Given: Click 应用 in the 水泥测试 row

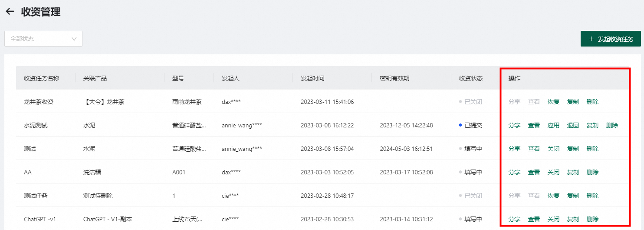Looking at the screenshot, I should click(553, 125).
